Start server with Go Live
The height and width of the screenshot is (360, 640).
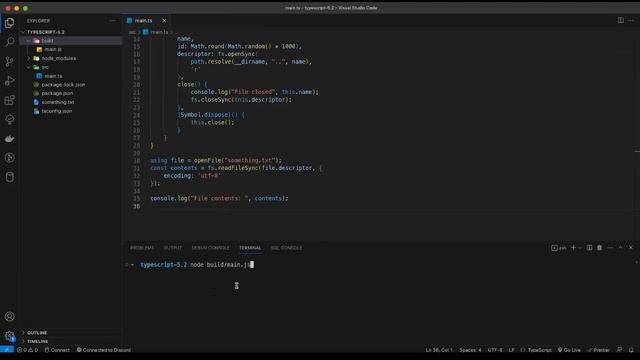tap(569, 350)
